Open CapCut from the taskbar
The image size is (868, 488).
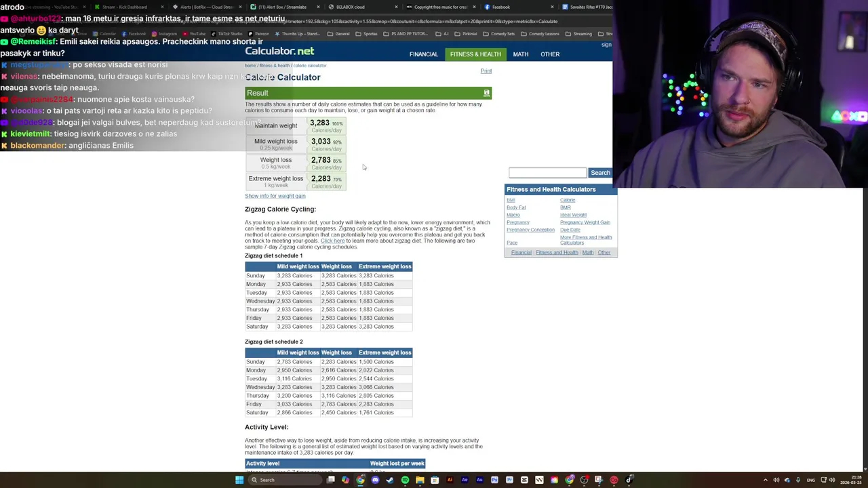pyautogui.click(x=524, y=480)
